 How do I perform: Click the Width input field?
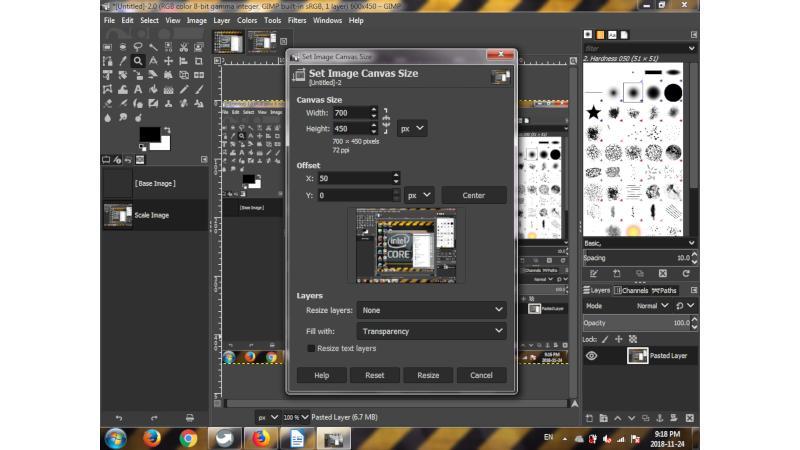(x=351, y=113)
